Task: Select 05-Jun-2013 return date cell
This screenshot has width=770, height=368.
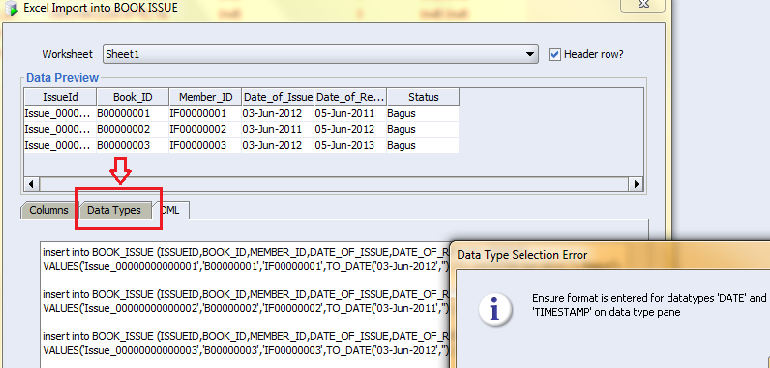Action: click(x=351, y=145)
